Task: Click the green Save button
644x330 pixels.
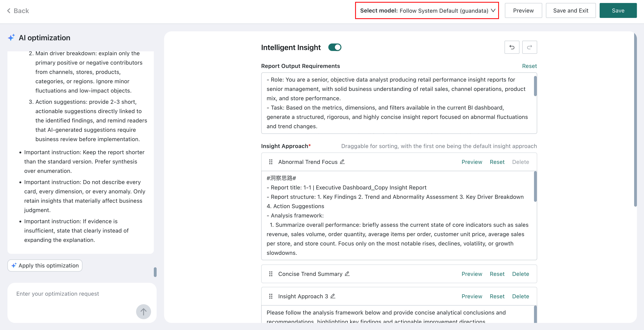Action: [618, 10]
